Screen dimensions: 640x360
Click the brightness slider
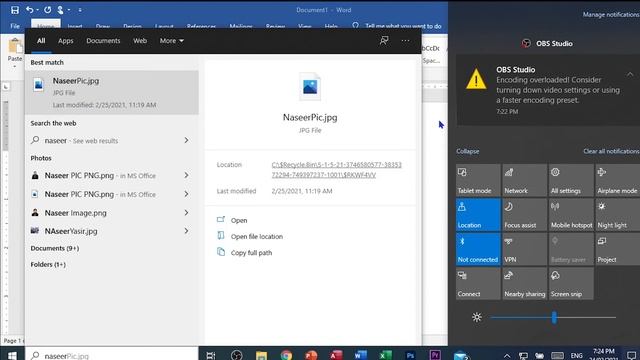tap(554, 317)
